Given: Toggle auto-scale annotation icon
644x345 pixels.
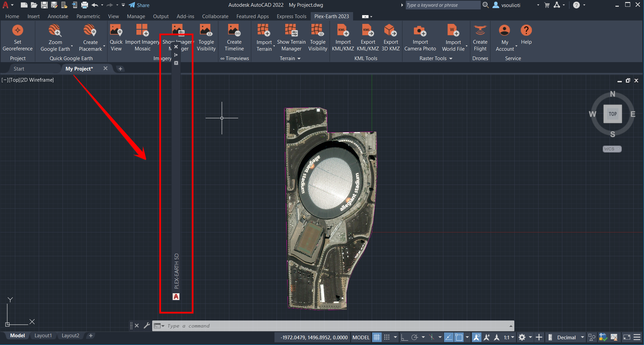Looking at the screenshot, I should point(486,337).
